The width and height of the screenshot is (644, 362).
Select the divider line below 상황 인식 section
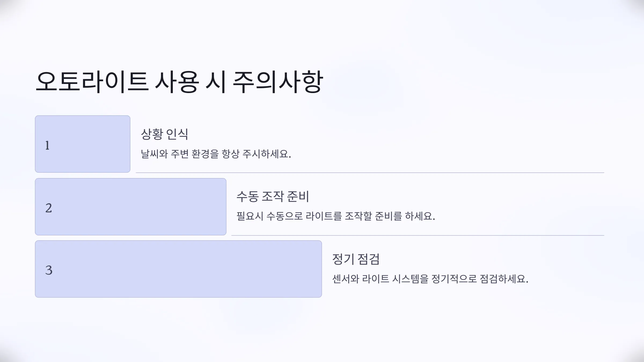370,173
